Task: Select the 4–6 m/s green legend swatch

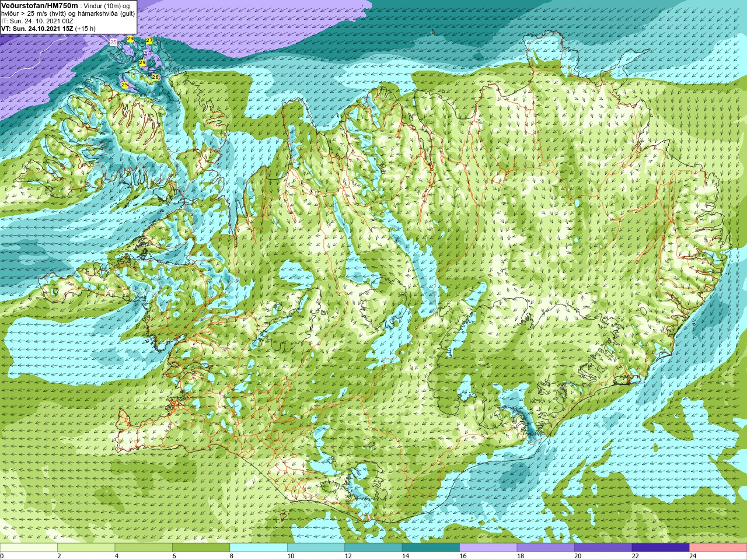Action: point(144,548)
